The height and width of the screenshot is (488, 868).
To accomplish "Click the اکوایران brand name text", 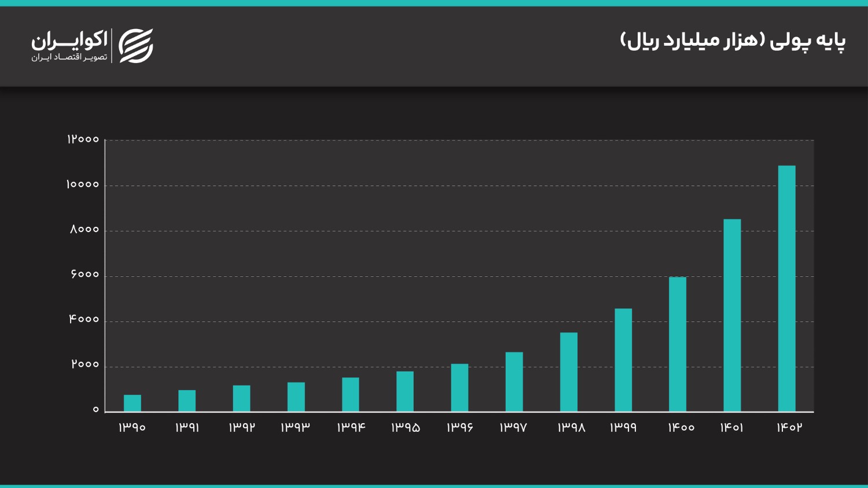I will point(69,39).
